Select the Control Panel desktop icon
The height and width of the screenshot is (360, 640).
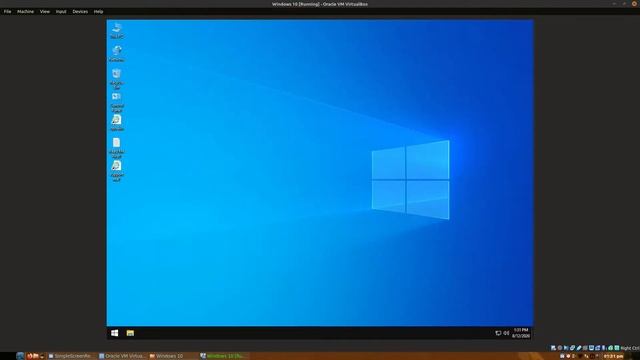tap(117, 102)
